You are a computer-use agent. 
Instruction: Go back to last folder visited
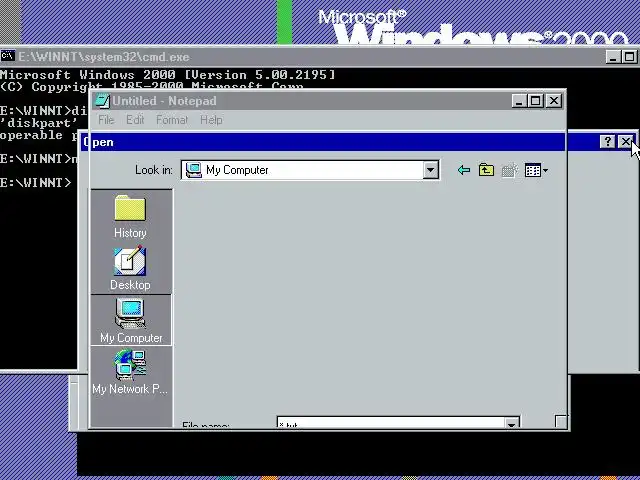click(464, 170)
